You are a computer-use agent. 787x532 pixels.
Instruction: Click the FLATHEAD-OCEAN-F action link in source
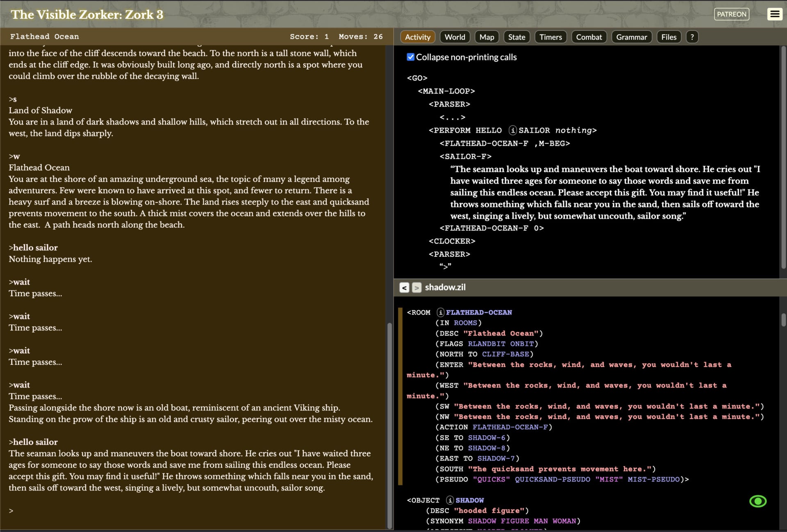510,427
